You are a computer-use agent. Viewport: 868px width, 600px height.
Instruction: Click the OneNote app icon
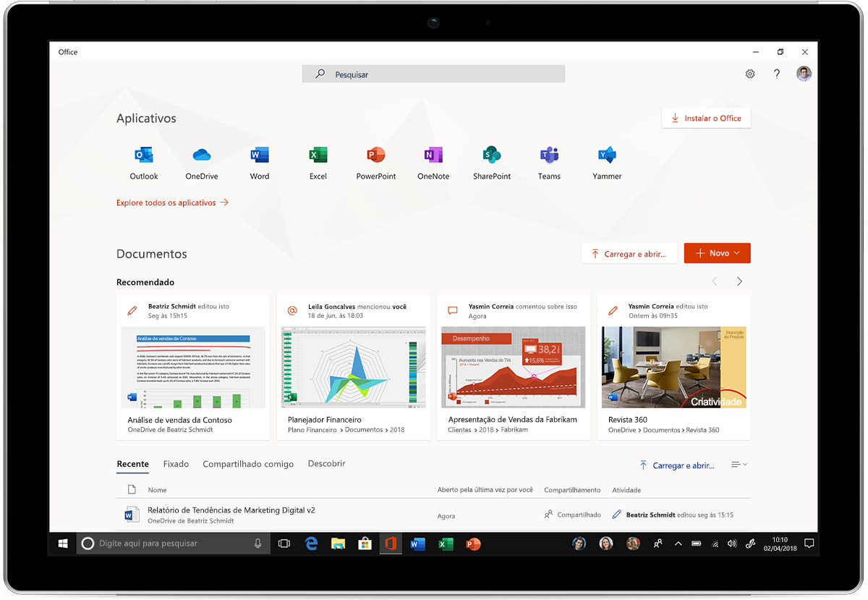[433, 156]
